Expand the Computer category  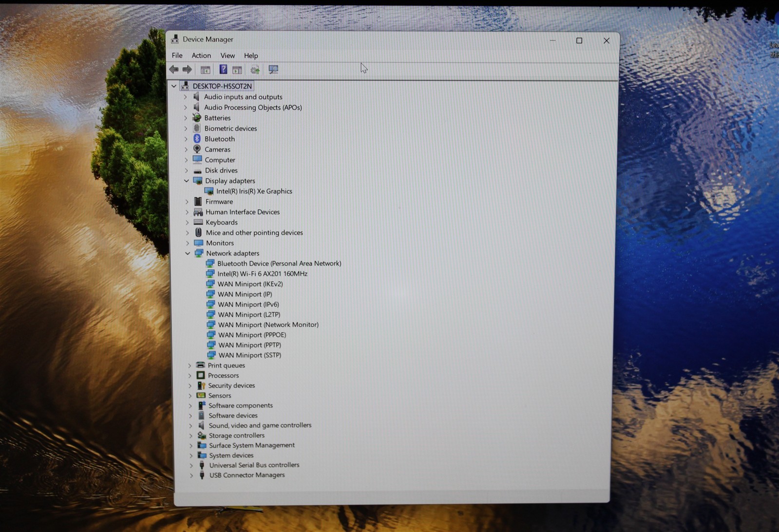[186, 160]
